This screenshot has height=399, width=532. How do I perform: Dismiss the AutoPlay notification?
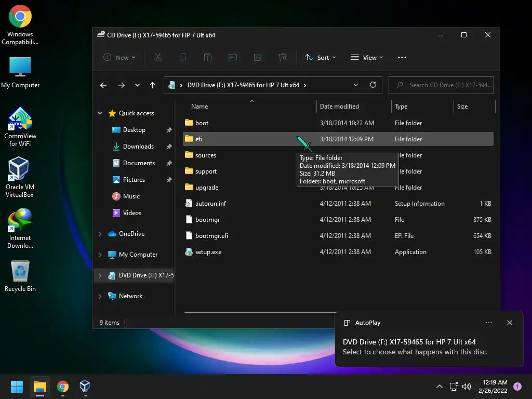510,323
